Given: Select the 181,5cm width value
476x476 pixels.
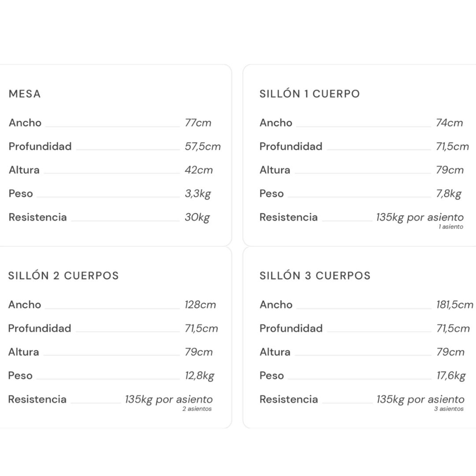Looking at the screenshot, I should 454,305.
